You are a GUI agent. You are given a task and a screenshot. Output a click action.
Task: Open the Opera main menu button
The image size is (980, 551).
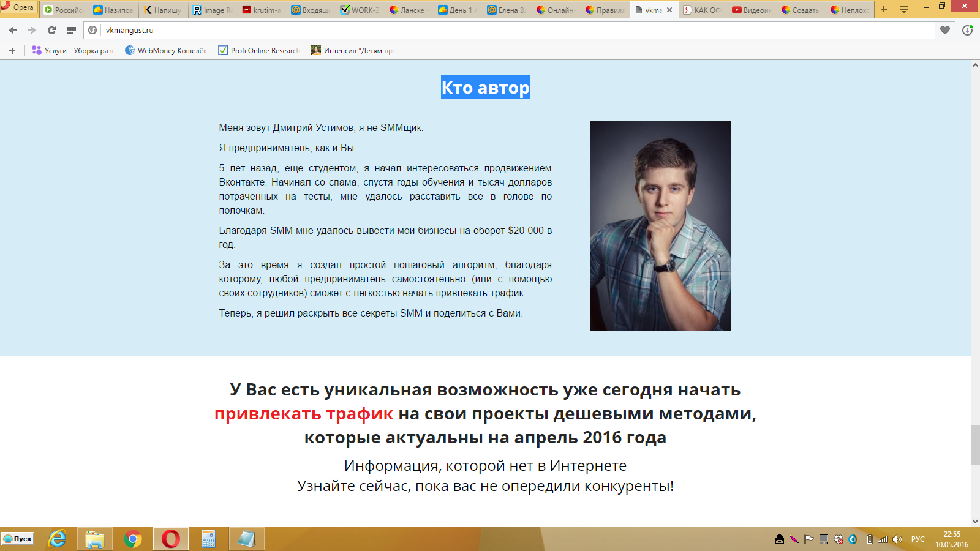[x=18, y=7]
